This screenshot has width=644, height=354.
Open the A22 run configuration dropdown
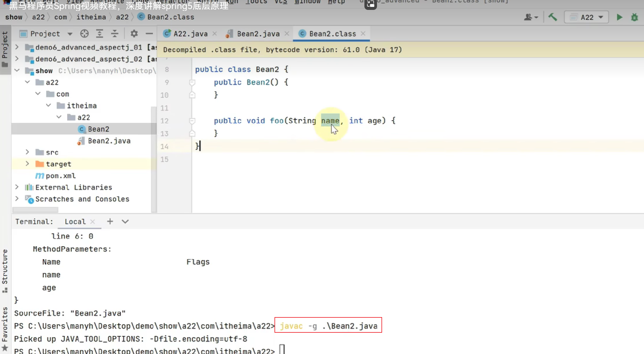click(x=586, y=17)
